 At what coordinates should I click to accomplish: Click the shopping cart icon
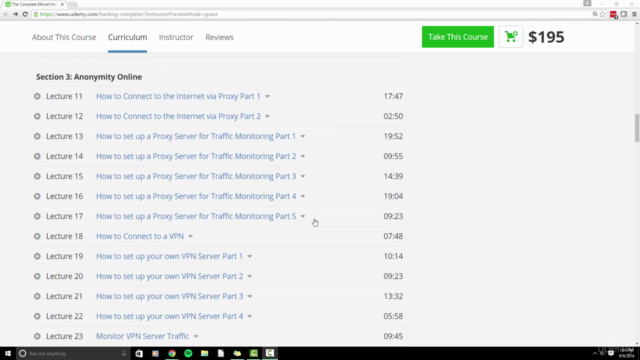pos(511,37)
